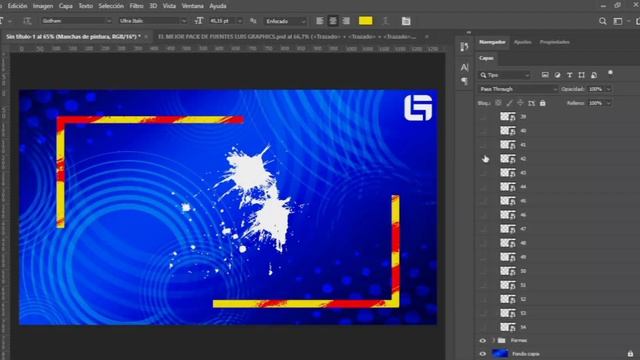Select the Fondo capa layer thumbnail

click(x=500, y=353)
